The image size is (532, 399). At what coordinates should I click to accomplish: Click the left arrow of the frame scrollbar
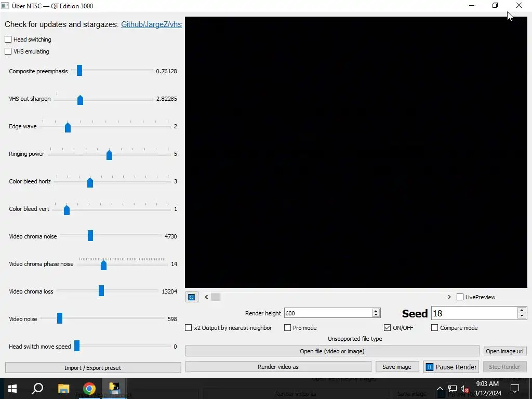(x=206, y=297)
